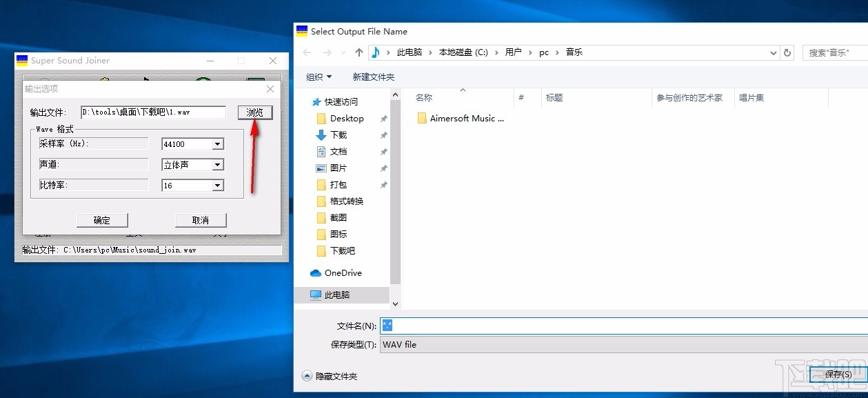The width and height of the screenshot is (868, 398).
Task: Open the 声道 立体声 dropdown
Action: click(x=218, y=165)
